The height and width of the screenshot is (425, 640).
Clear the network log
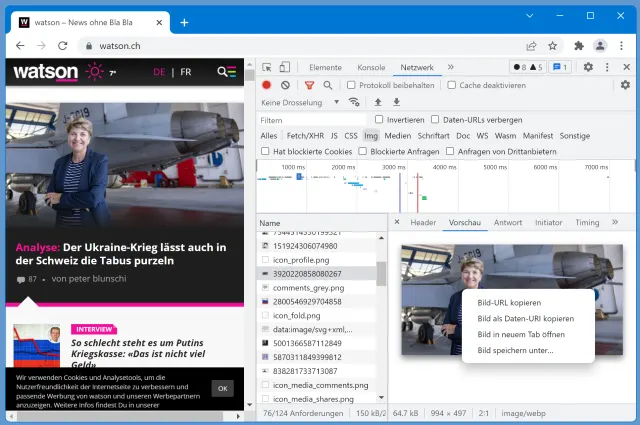[286, 85]
